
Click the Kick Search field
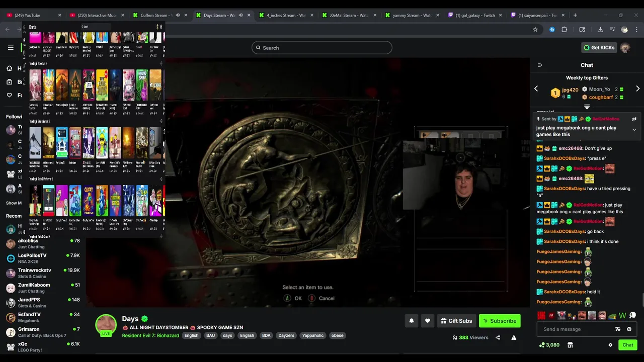tap(322, 48)
